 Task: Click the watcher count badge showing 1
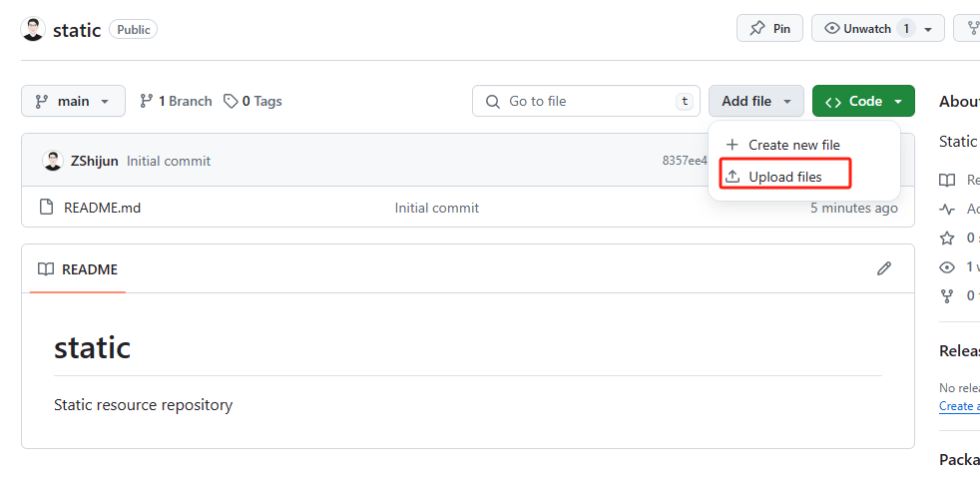pyautogui.click(x=905, y=29)
